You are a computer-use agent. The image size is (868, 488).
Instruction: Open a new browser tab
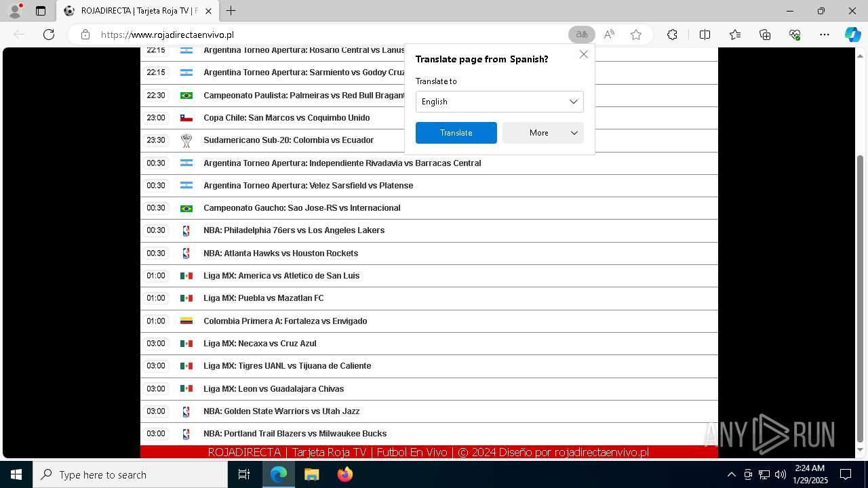(x=231, y=11)
